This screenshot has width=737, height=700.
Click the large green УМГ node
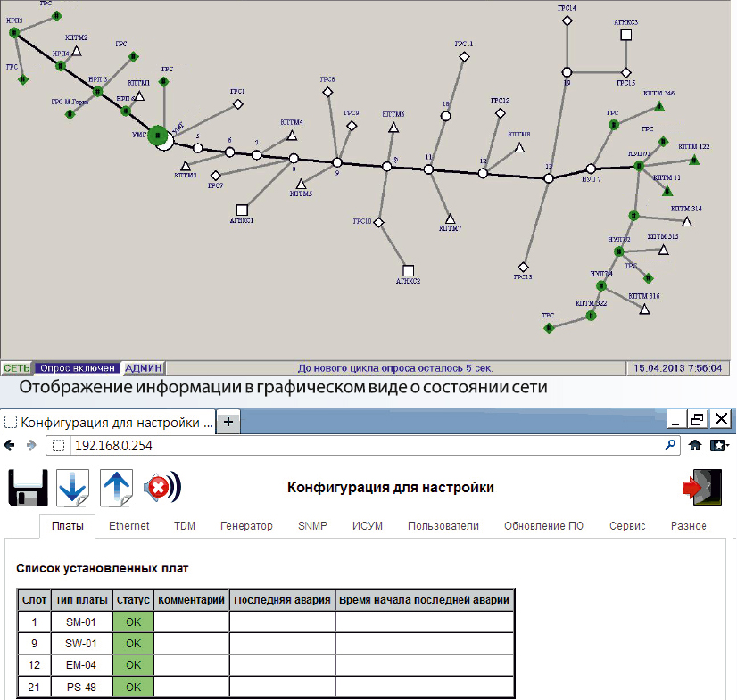coord(158,136)
